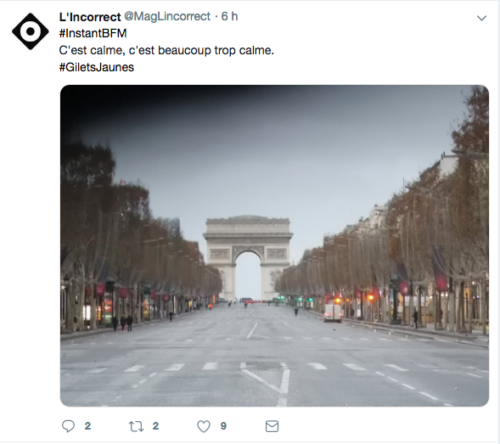Expand tweet options with the chevron arrow
Image resolution: width=500 pixels, height=444 pixels.
(x=482, y=18)
